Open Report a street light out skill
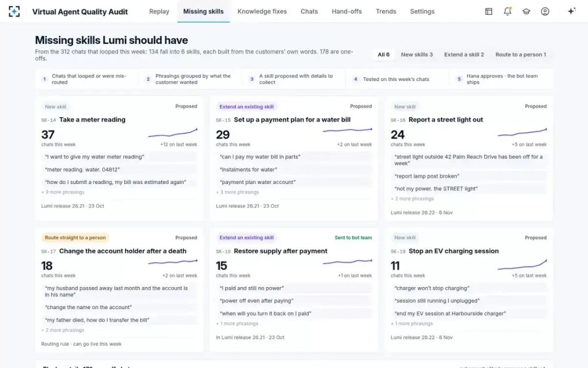 tap(446, 120)
